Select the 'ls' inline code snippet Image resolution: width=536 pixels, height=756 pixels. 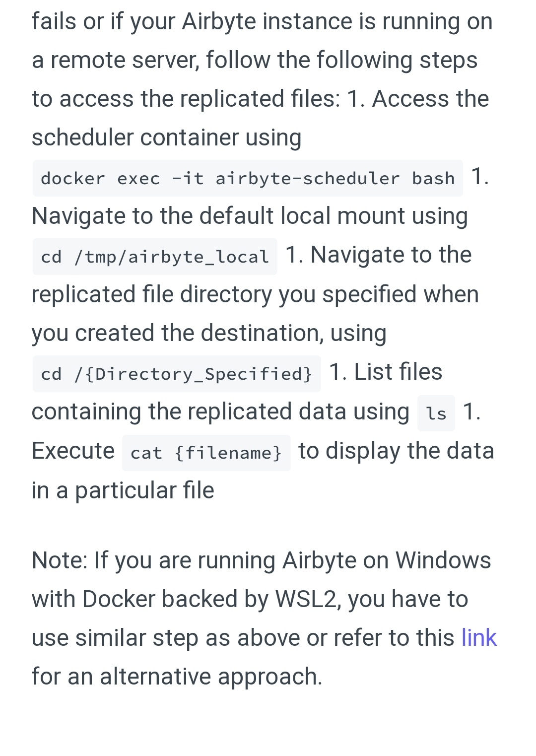pos(436,413)
